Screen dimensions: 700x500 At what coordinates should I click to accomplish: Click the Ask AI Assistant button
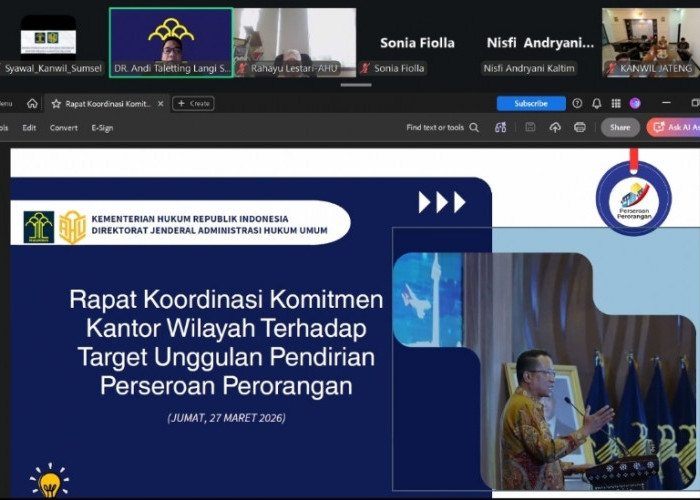(x=673, y=128)
